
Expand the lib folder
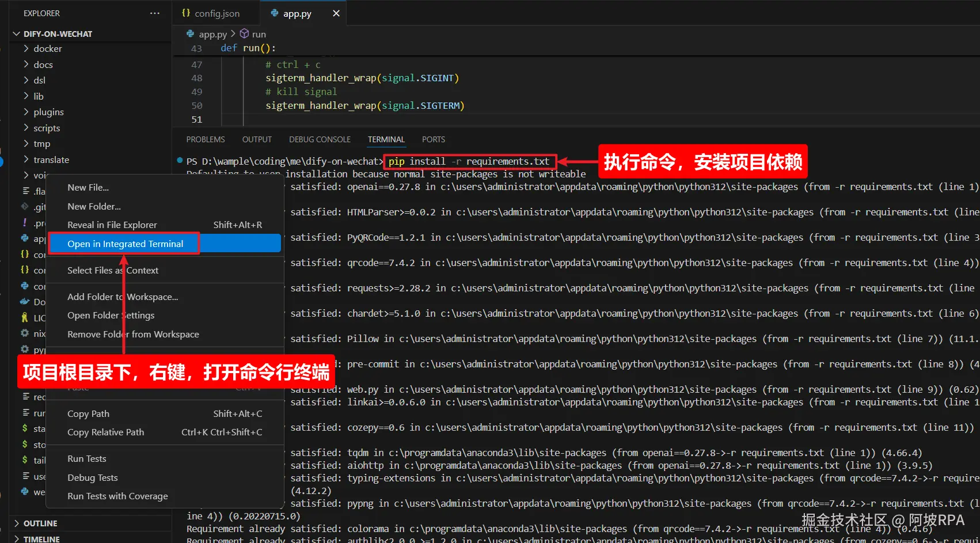tap(91, 96)
